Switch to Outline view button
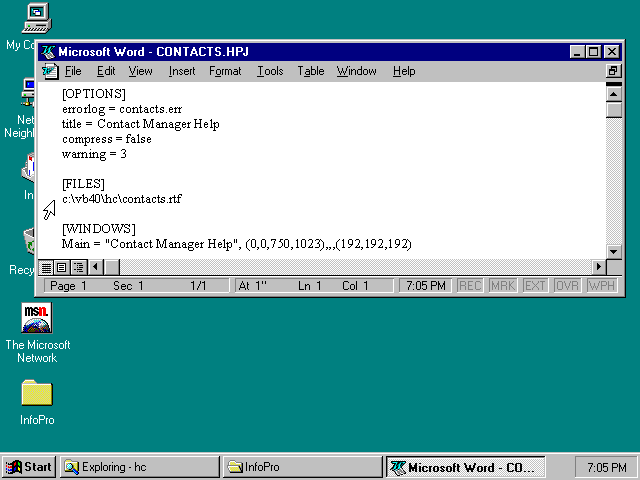Screen dimensions: 640x480 pos(78,267)
